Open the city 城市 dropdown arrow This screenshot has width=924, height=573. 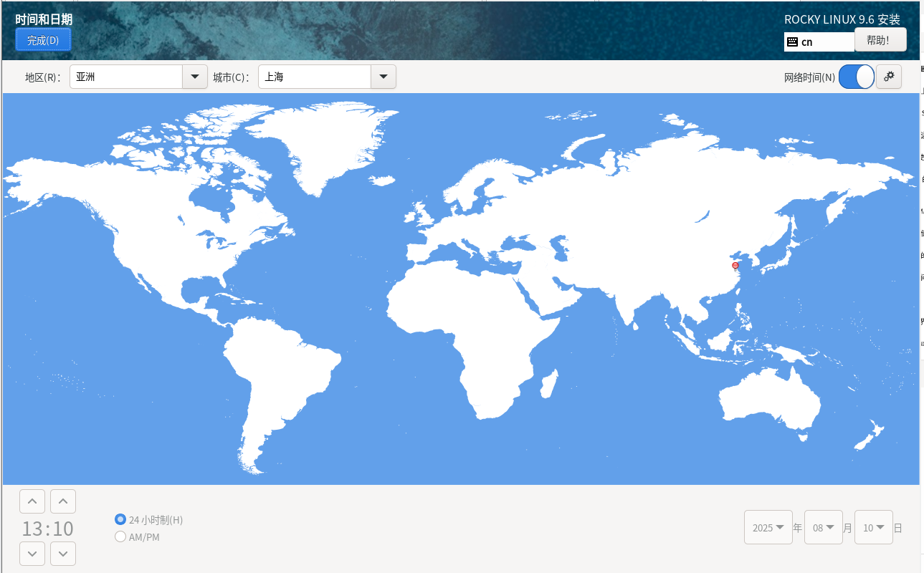384,77
